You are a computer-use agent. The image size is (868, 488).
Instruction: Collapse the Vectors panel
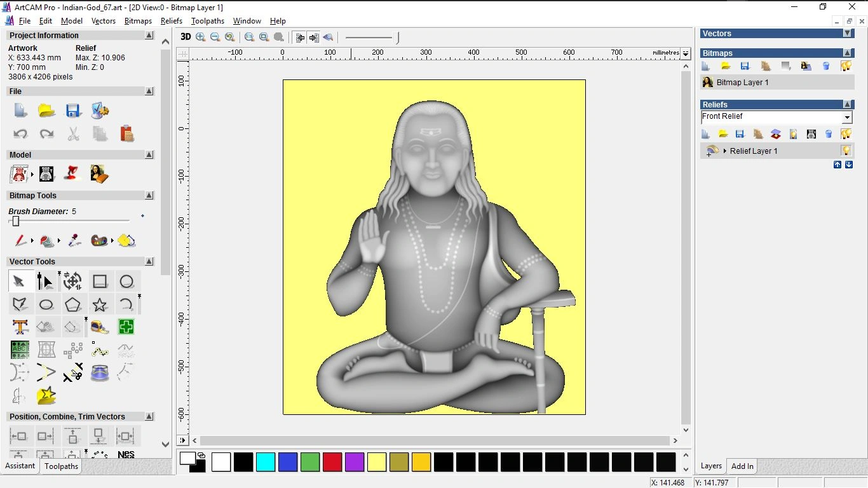pos(848,33)
